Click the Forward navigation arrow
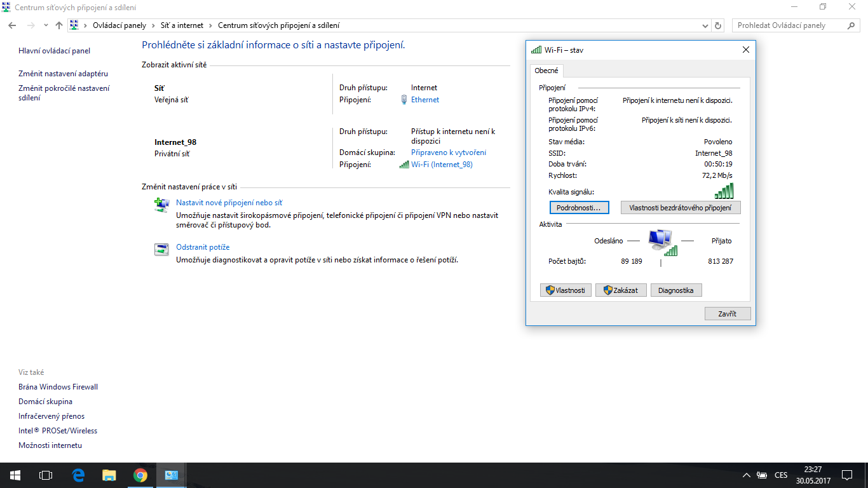 tap(31, 25)
